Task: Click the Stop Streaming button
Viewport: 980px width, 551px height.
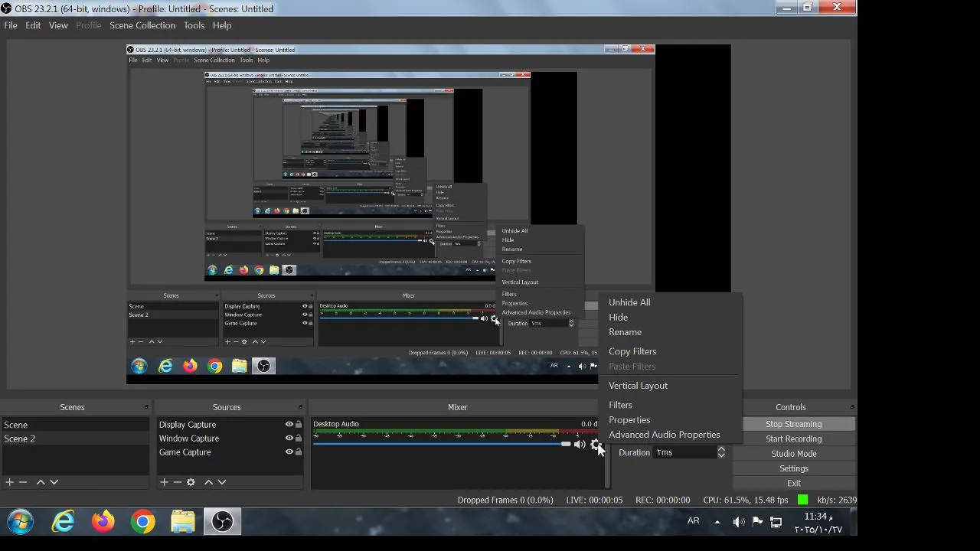Action: (793, 424)
